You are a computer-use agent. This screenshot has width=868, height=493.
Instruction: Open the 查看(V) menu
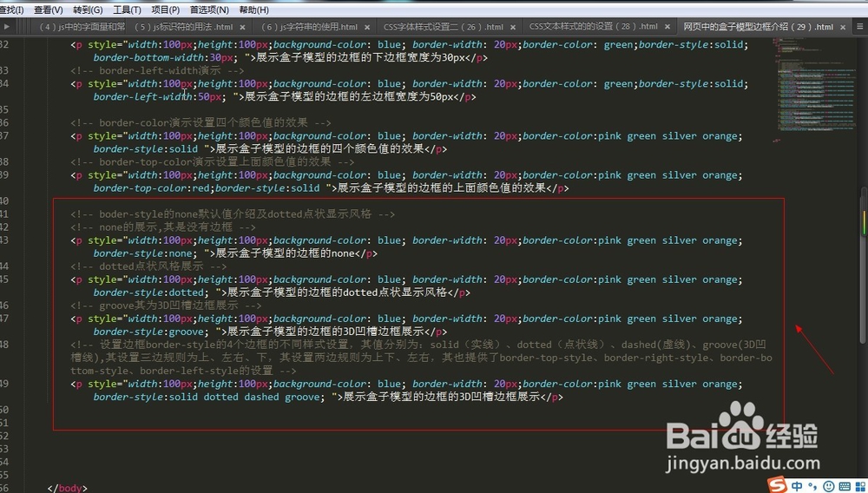click(48, 10)
